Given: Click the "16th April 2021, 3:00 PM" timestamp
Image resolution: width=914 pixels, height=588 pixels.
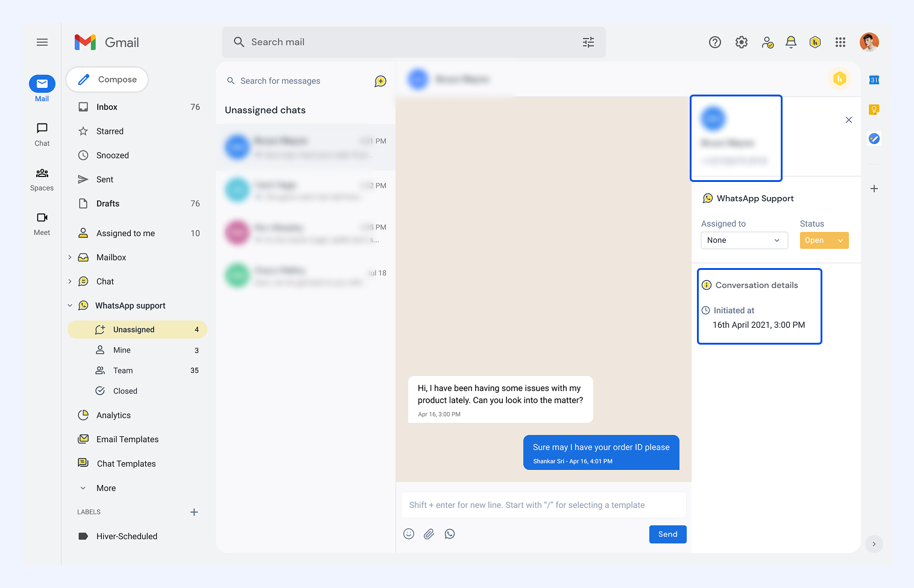Looking at the screenshot, I should pyautogui.click(x=759, y=325).
